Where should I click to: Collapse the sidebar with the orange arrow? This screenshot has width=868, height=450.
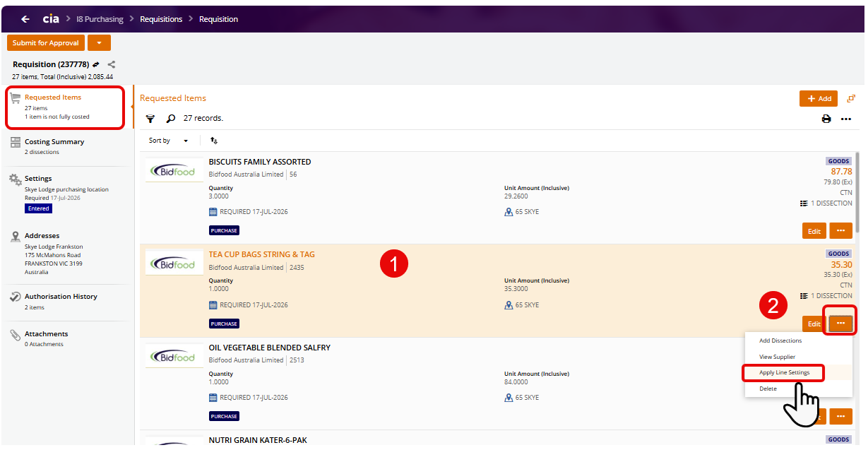[x=133, y=107]
